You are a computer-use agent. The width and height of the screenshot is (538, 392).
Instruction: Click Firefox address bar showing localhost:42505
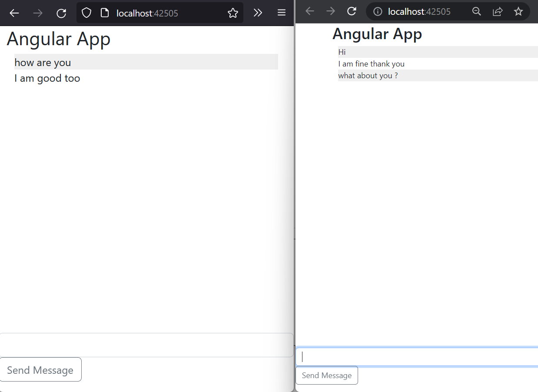tap(160, 13)
